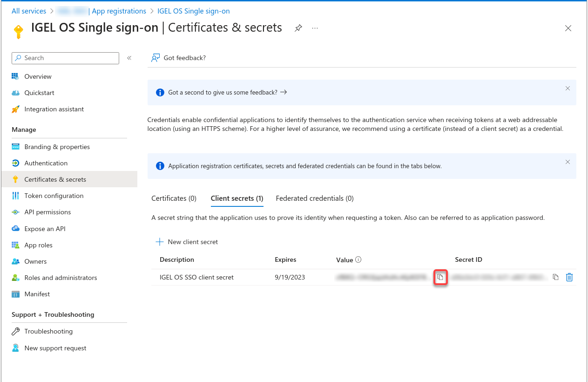Copy the Secret ID to clipboard
This screenshot has height=382, width=588.
coord(555,277)
